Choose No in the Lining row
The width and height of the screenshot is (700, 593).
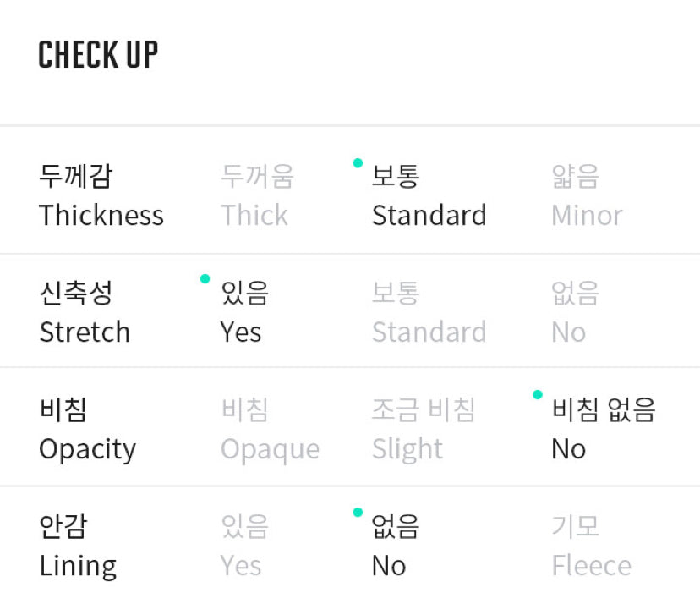coord(395,546)
